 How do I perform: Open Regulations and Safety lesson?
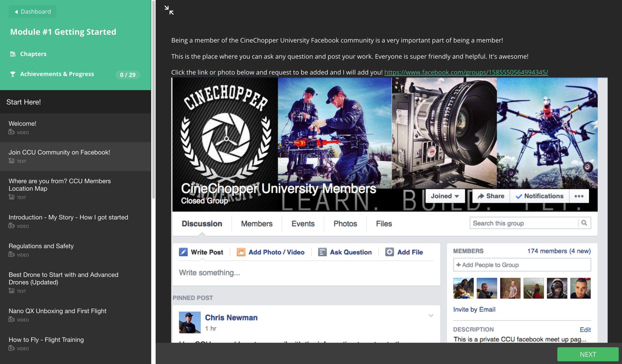[75, 250]
